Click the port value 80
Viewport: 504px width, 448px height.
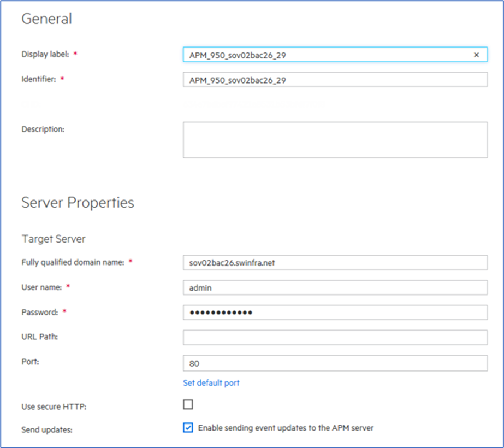194,363
